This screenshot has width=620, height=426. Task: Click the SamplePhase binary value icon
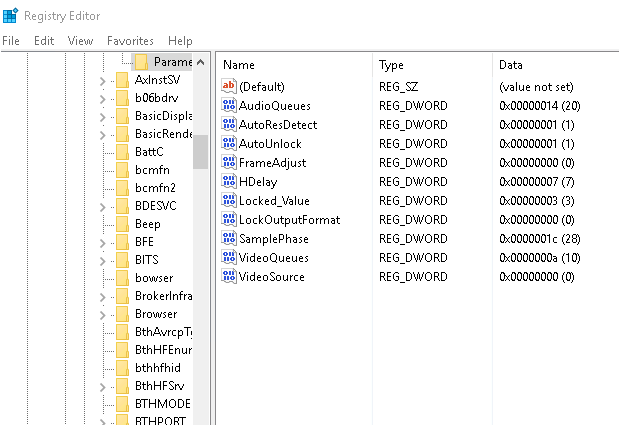[x=228, y=239]
